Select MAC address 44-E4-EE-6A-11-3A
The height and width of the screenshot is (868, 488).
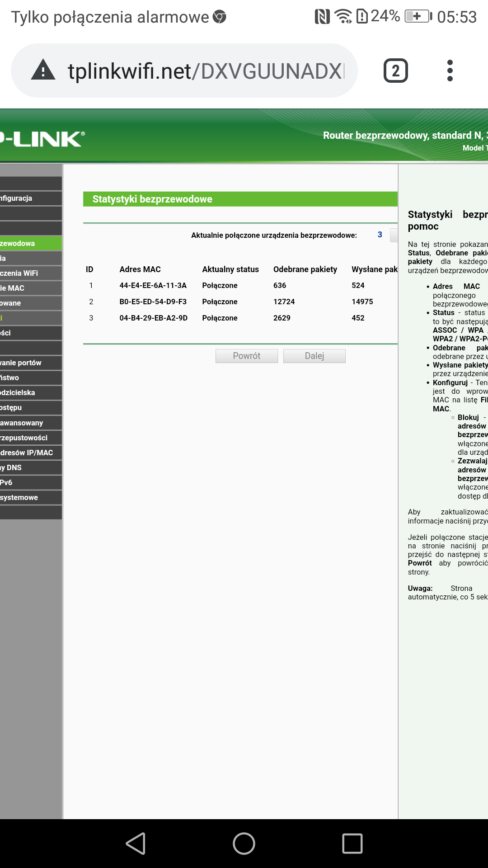coord(153,285)
